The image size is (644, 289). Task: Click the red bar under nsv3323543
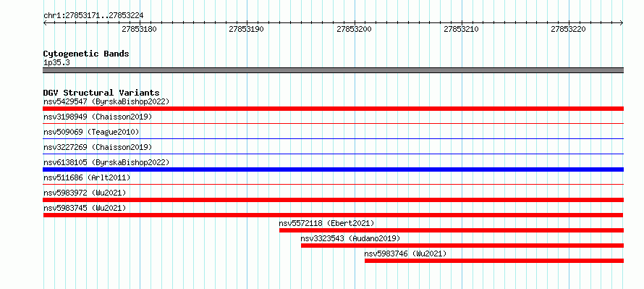tap(462, 246)
